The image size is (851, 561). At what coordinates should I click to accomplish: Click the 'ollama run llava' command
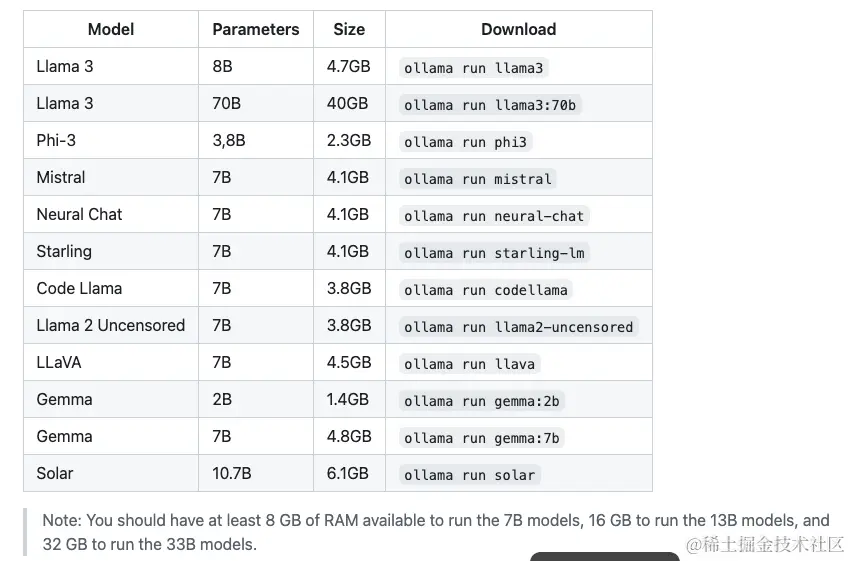tap(469, 364)
